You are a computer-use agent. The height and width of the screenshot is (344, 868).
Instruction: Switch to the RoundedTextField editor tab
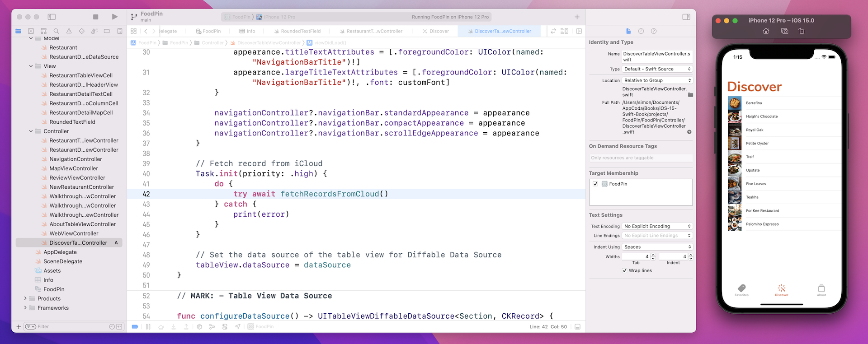coord(300,31)
